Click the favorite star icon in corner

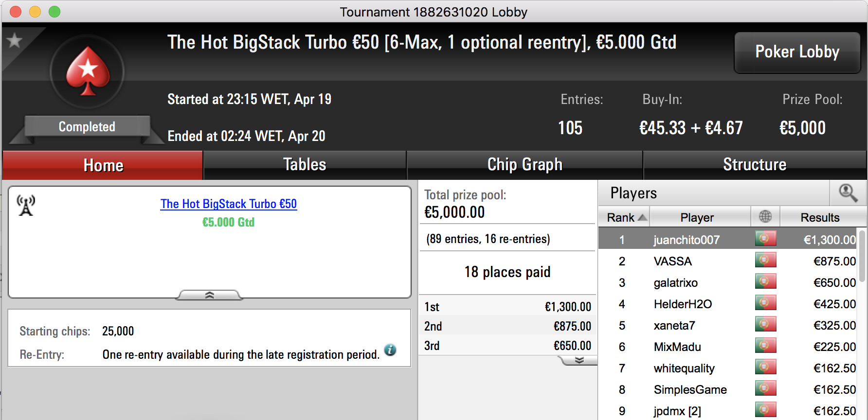click(x=15, y=40)
